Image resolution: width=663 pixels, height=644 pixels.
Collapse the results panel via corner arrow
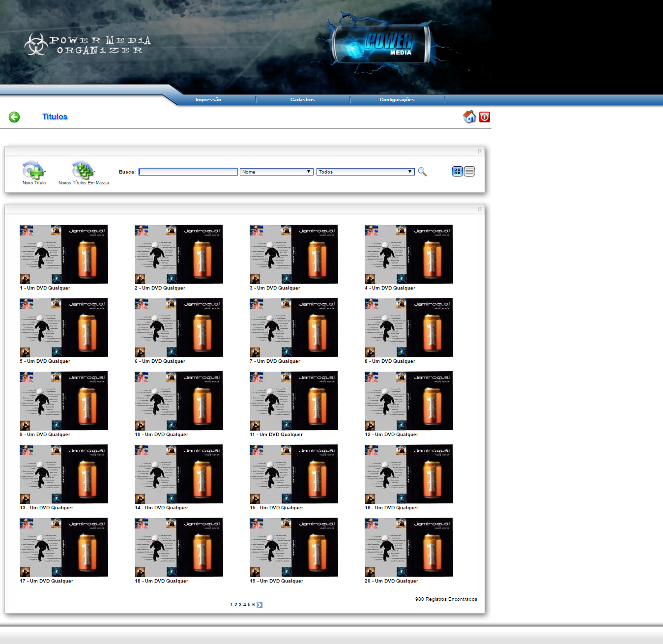(480, 209)
